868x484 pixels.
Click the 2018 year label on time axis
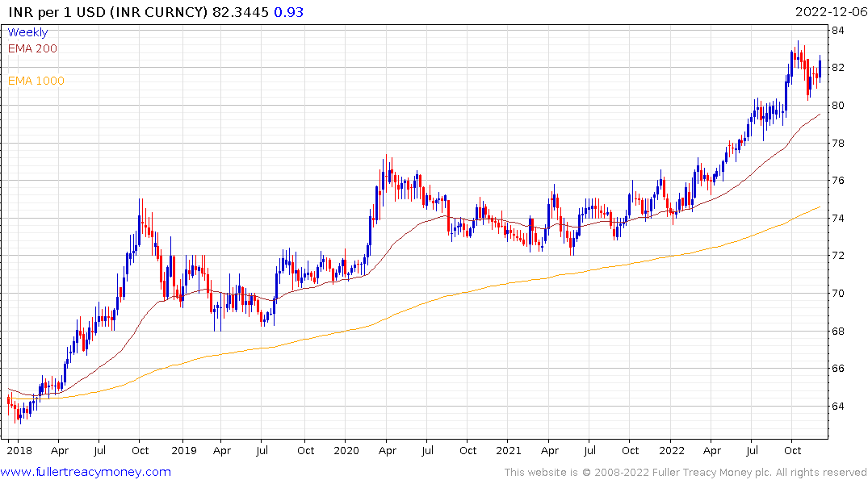[19, 451]
